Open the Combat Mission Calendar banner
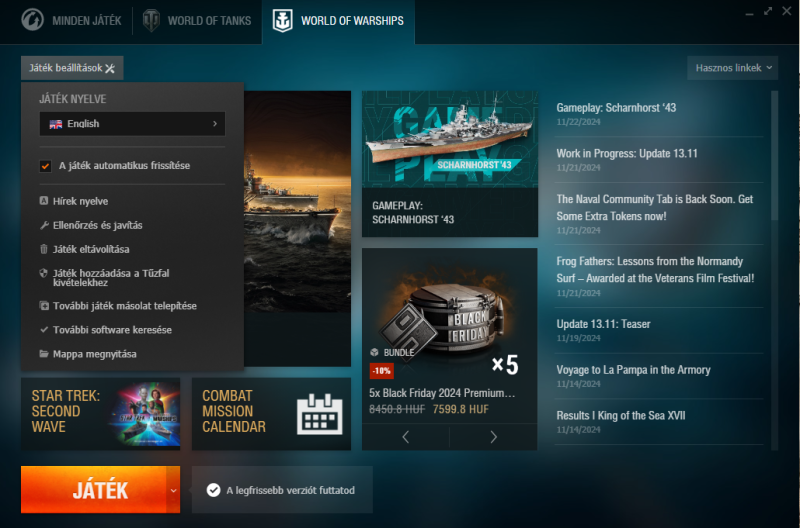 (x=271, y=414)
